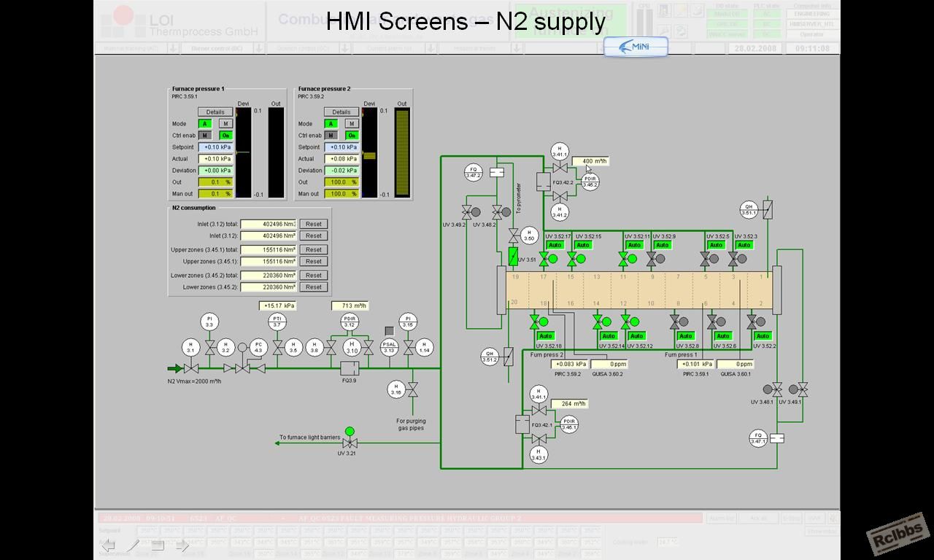Open Details for Furnace pressure 1
934x560 pixels.
tap(215, 112)
